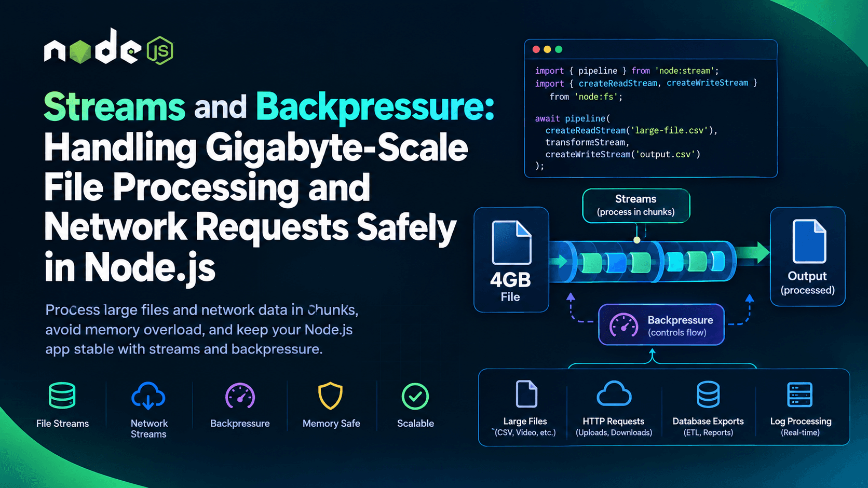Click the green arrow pointing to Output
Viewport: 868px width, 488px height.
pos(753,253)
